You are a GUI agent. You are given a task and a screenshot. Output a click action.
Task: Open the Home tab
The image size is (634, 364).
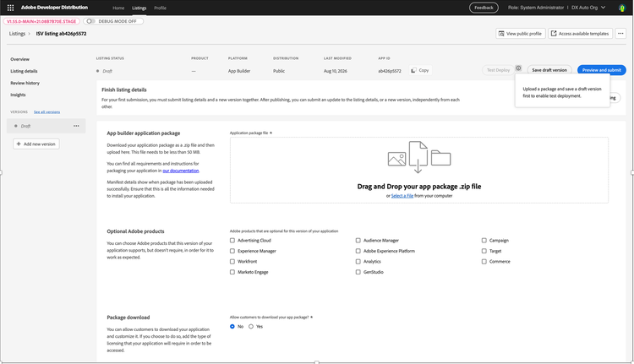point(118,8)
